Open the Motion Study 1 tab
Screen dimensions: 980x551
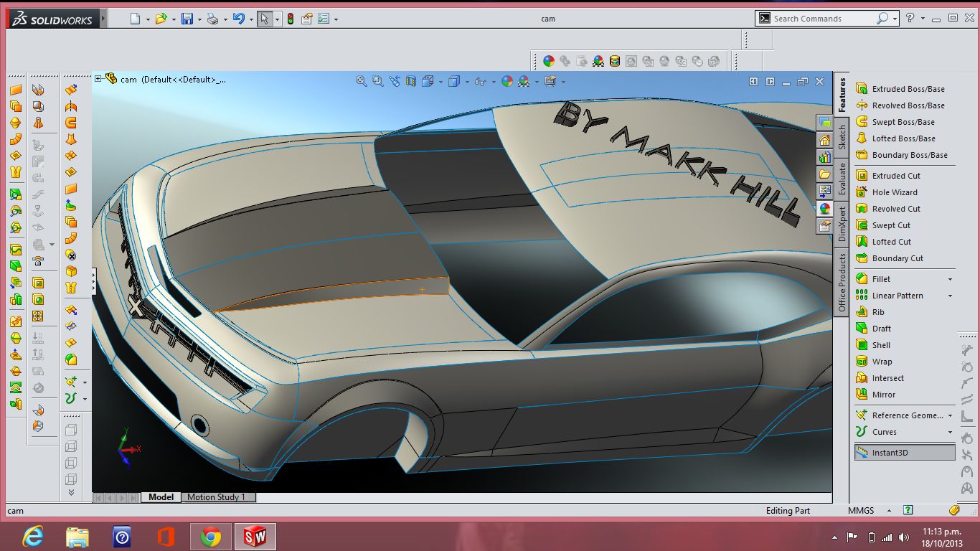216,497
